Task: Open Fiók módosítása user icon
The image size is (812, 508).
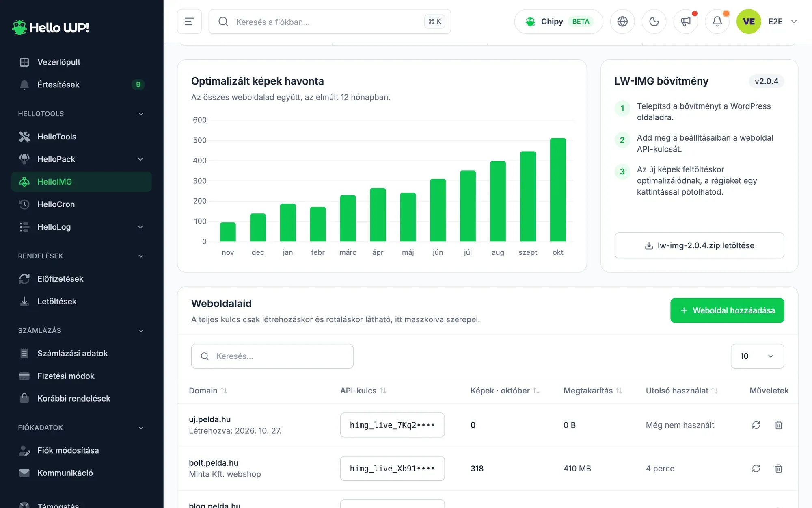Action: [24, 450]
